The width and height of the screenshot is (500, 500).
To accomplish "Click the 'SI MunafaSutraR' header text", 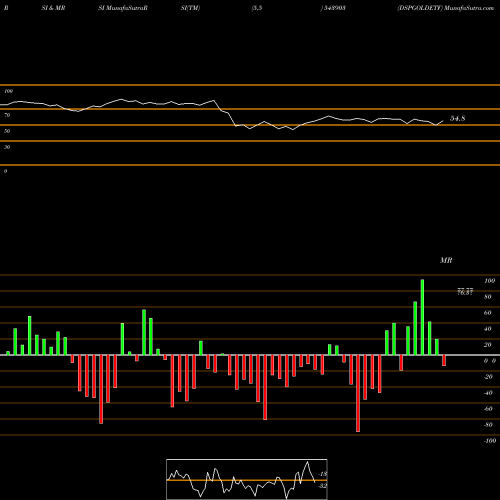I will click(123, 8).
